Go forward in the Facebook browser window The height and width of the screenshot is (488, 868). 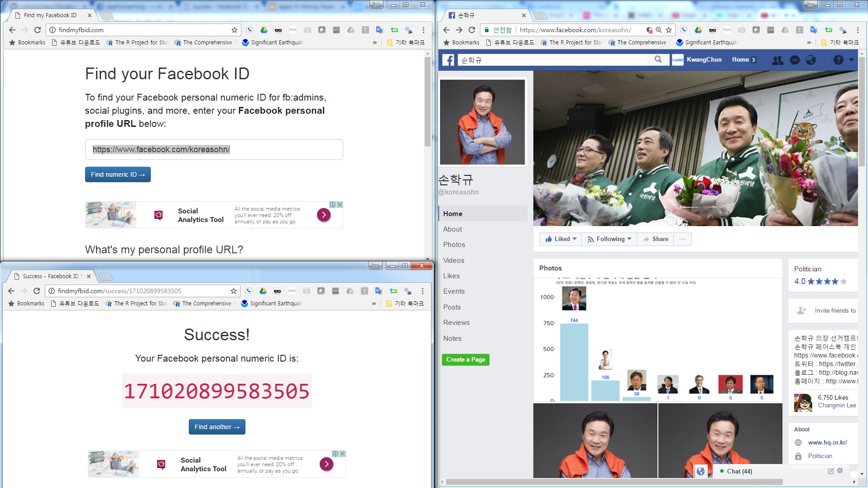tap(459, 30)
